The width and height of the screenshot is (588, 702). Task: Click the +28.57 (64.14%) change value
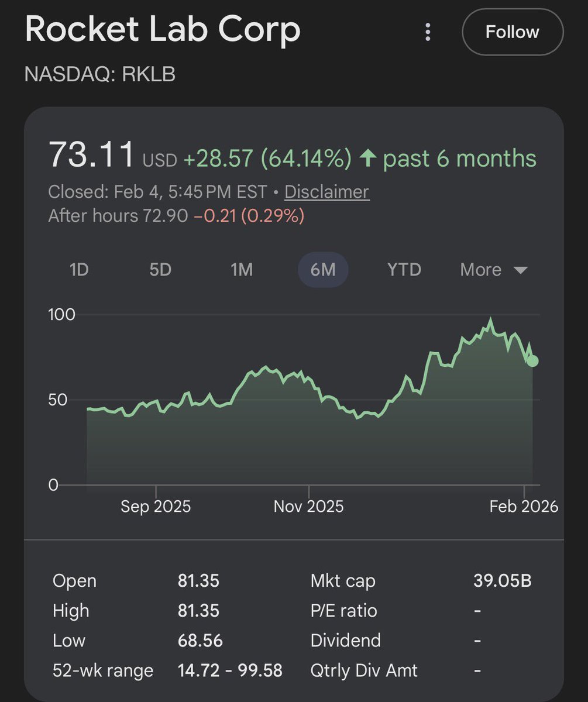point(267,159)
